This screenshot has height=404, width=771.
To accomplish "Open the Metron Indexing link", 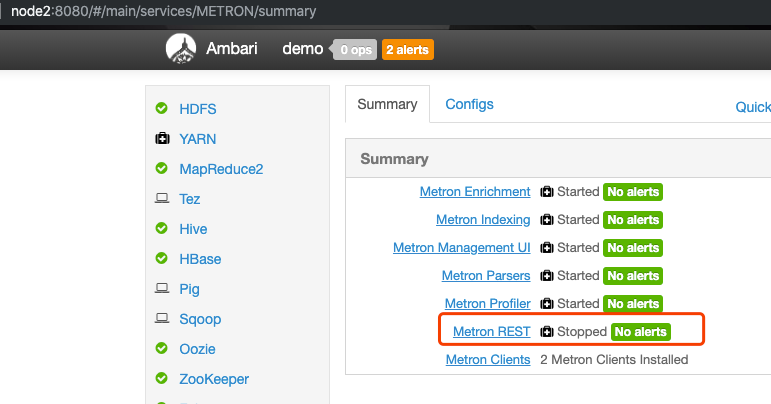I will tap(483, 220).
